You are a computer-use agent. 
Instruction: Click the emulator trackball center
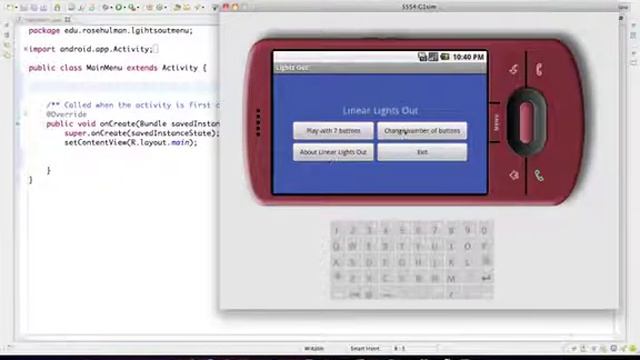click(526, 122)
